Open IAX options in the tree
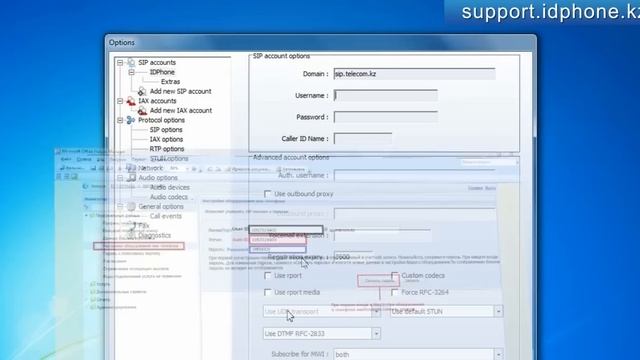The height and width of the screenshot is (360, 640). (x=166, y=139)
